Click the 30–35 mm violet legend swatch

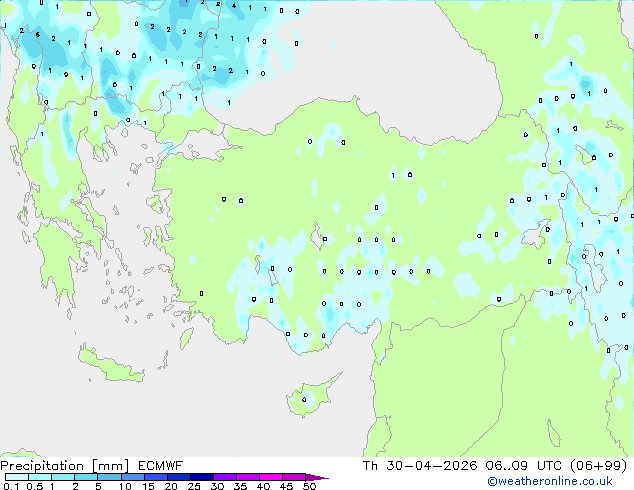coord(225,477)
